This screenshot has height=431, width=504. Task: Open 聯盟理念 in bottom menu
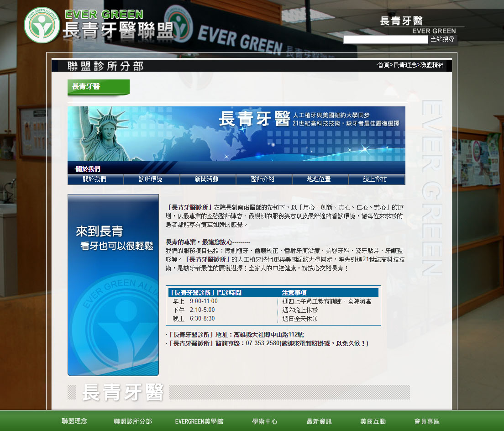[74, 421]
